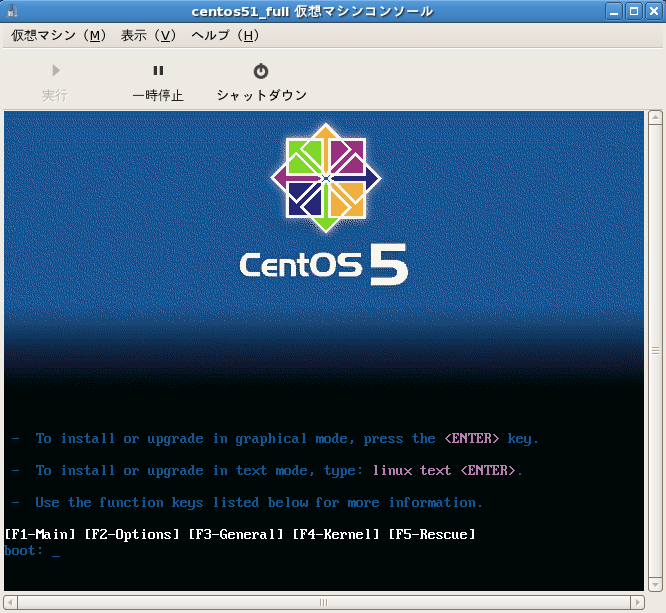Viewport: 666px width, 613px height.
Task: Click the horizontal scrollbar thumb
Action: tap(324, 602)
